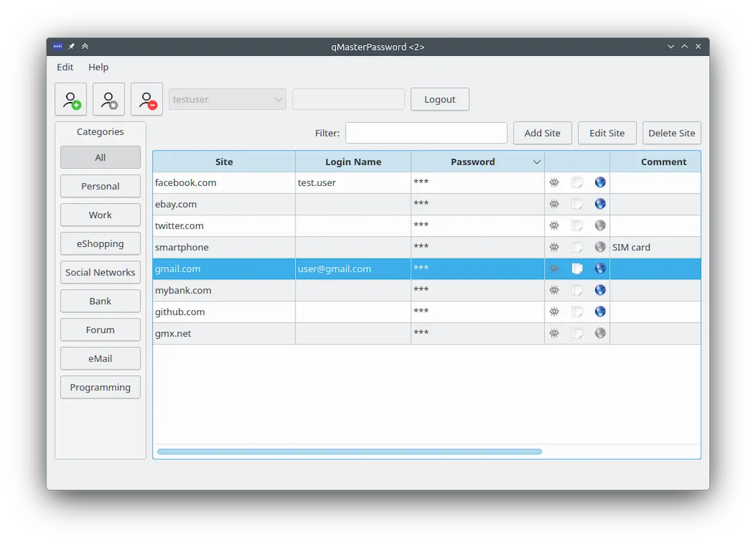Screen dimensions: 756x545
Task: Click the user@gmail.com login cell
Action: pyautogui.click(x=353, y=268)
